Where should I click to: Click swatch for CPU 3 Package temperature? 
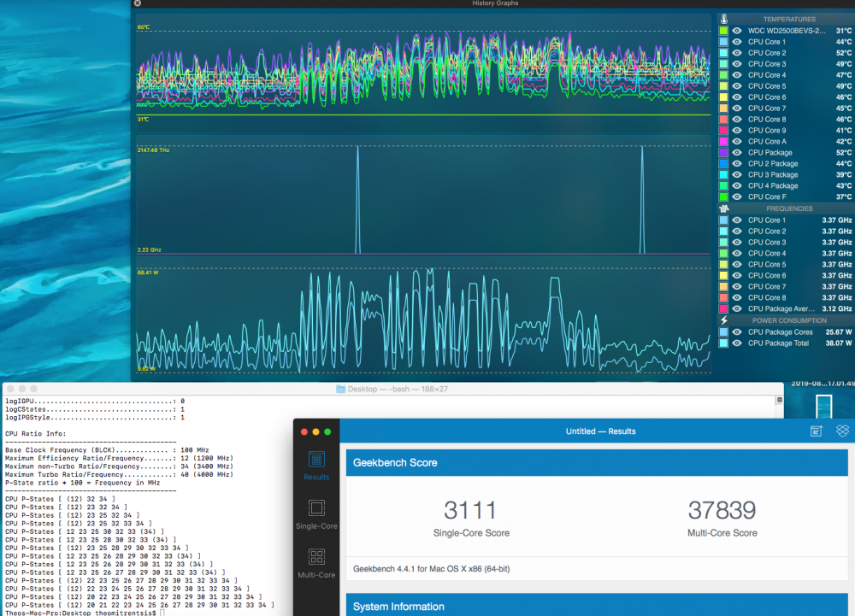pyautogui.click(x=723, y=174)
